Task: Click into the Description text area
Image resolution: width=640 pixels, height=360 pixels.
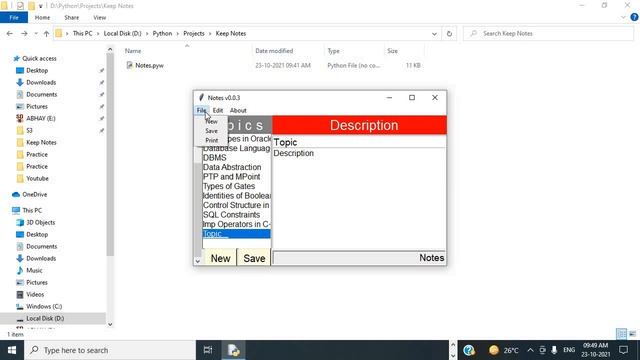Action: click(x=359, y=199)
